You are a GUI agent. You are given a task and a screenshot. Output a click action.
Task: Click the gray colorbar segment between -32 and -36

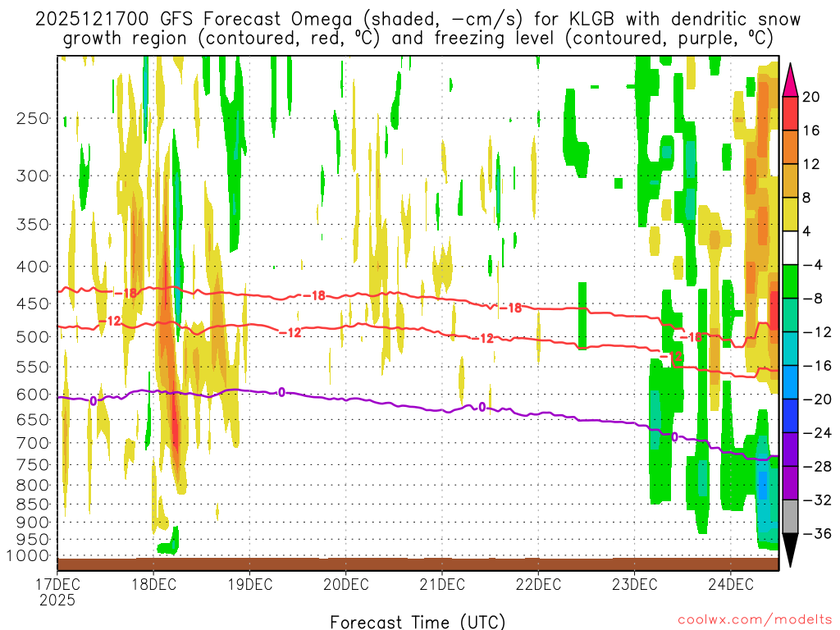point(790,517)
